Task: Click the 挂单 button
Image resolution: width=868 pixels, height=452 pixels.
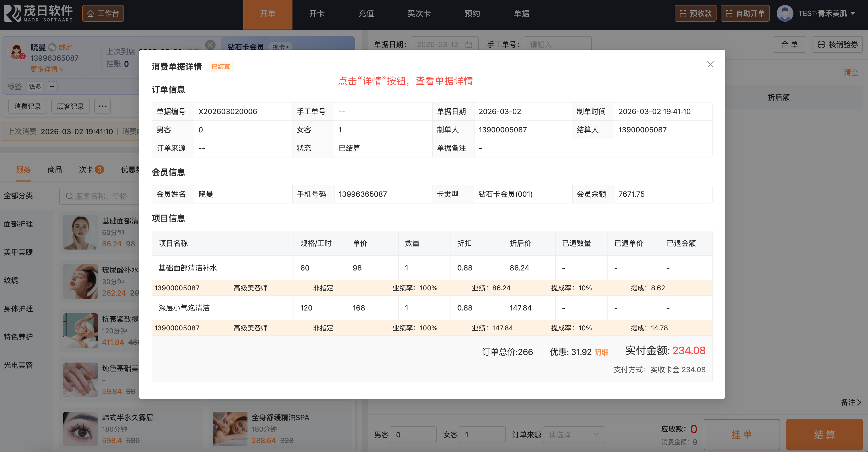Action: click(x=741, y=434)
